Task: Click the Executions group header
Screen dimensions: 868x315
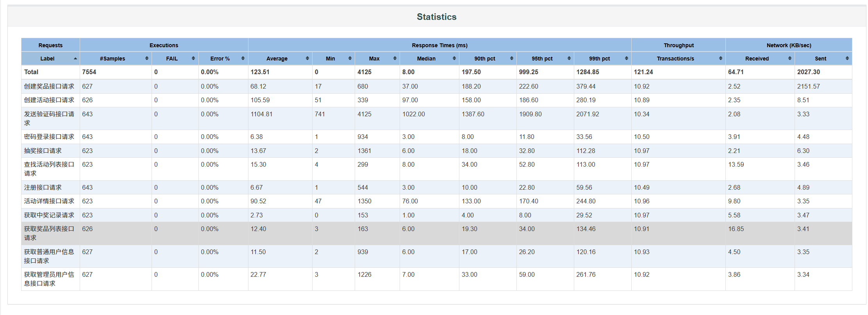Action: 164,45
